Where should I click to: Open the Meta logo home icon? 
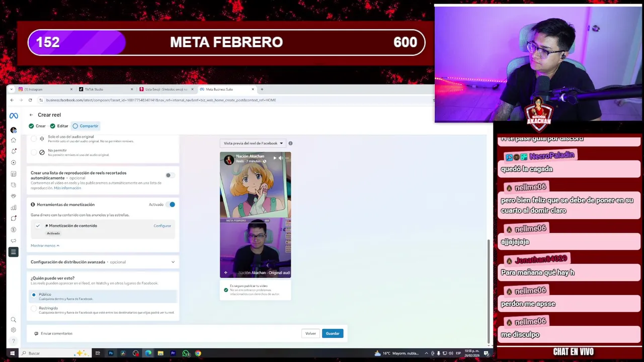coord(14,116)
